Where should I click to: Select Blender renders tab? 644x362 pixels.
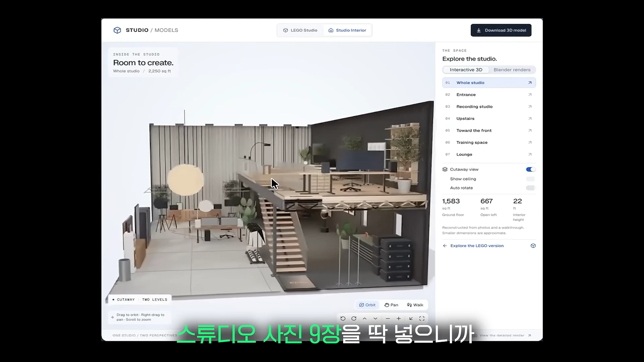pyautogui.click(x=512, y=70)
